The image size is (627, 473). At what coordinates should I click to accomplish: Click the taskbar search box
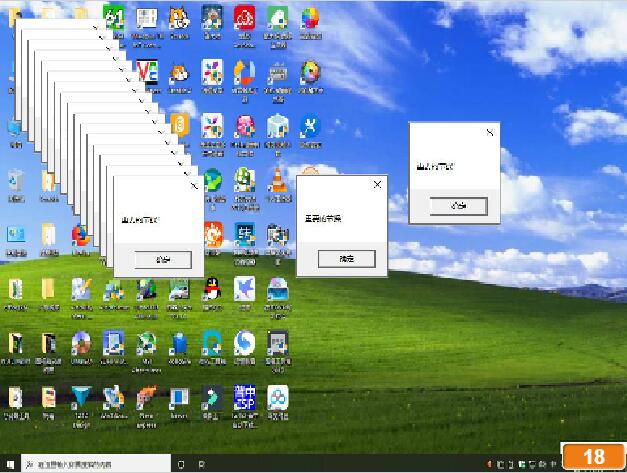click(96, 464)
